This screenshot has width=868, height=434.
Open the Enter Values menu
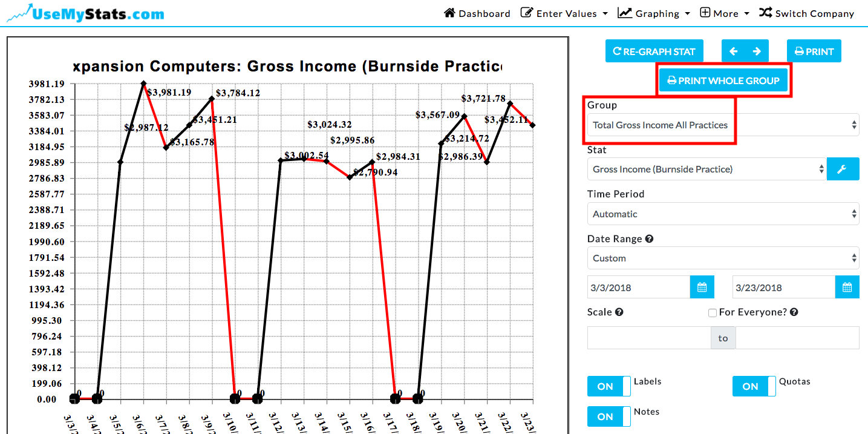pos(564,13)
